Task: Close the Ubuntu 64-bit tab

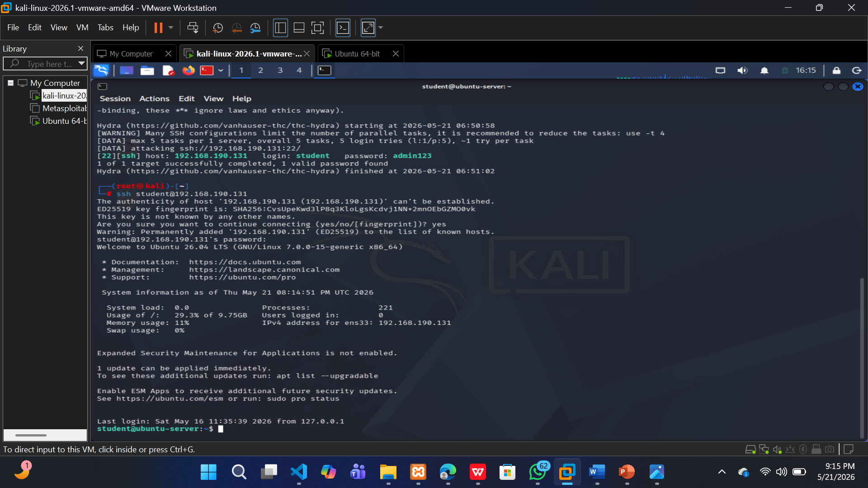Action: [x=396, y=54]
